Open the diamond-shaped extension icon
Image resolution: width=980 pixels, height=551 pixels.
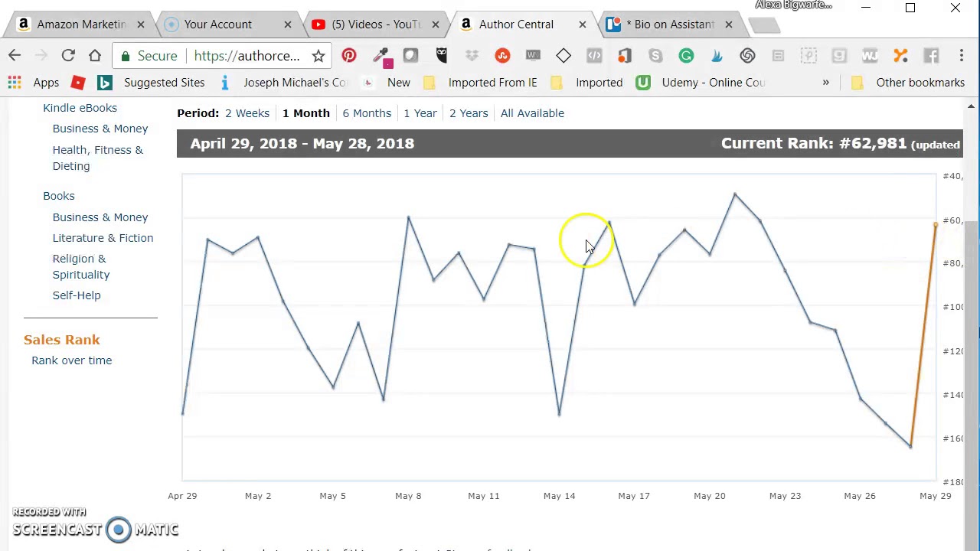[x=563, y=55]
